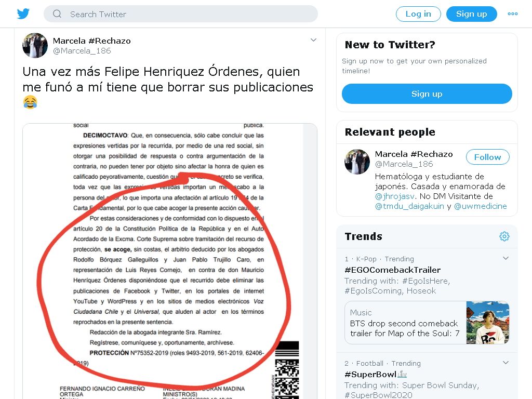
Task: Open the attached court document image
Action: point(170,261)
